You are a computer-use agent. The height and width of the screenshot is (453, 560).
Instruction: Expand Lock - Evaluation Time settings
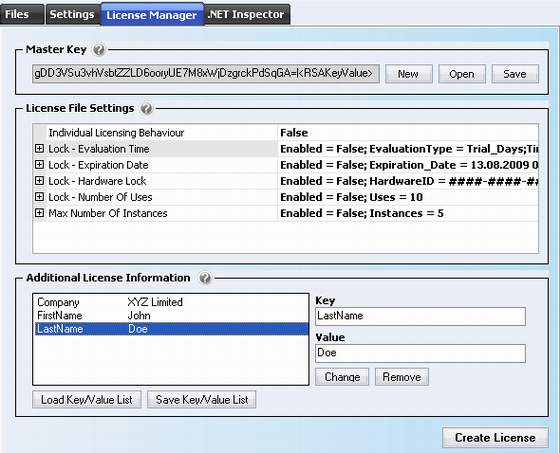39,149
